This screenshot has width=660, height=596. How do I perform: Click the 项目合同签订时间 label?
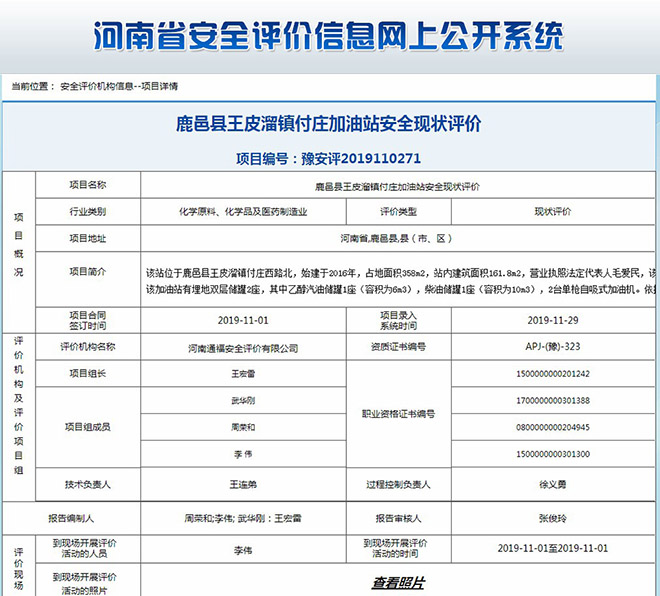(x=88, y=320)
